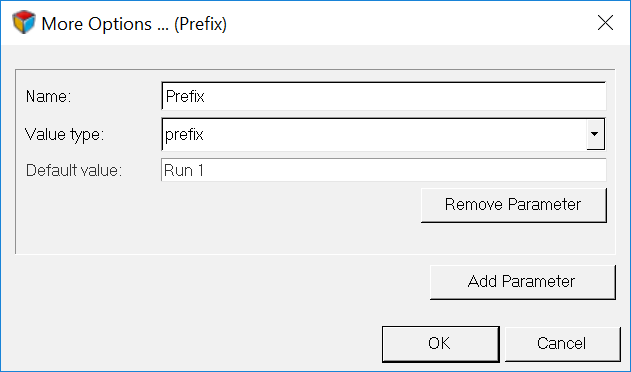Click the Run 1 text in Default value
The width and height of the screenshot is (631, 372).
click(x=184, y=170)
